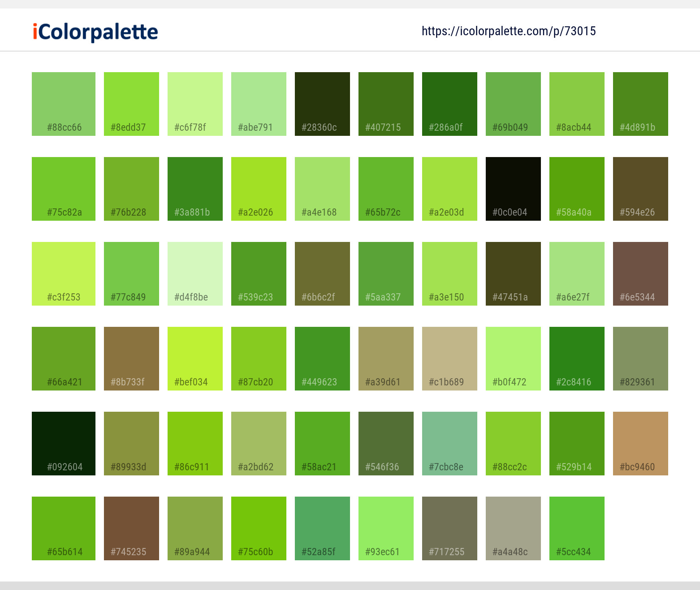Select the #407215 swatch
The image size is (700, 590).
click(x=386, y=104)
